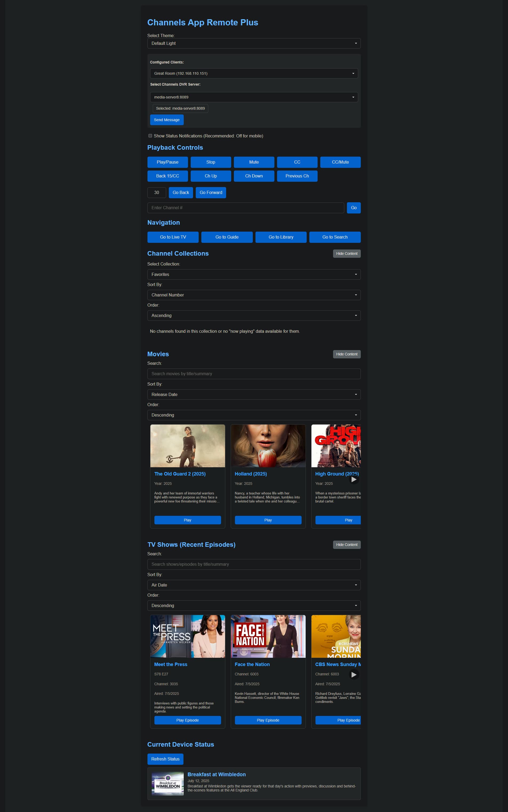The width and height of the screenshot is (508, 812).
Task: Open the Library via Go to Library
Action: point(281,237)
